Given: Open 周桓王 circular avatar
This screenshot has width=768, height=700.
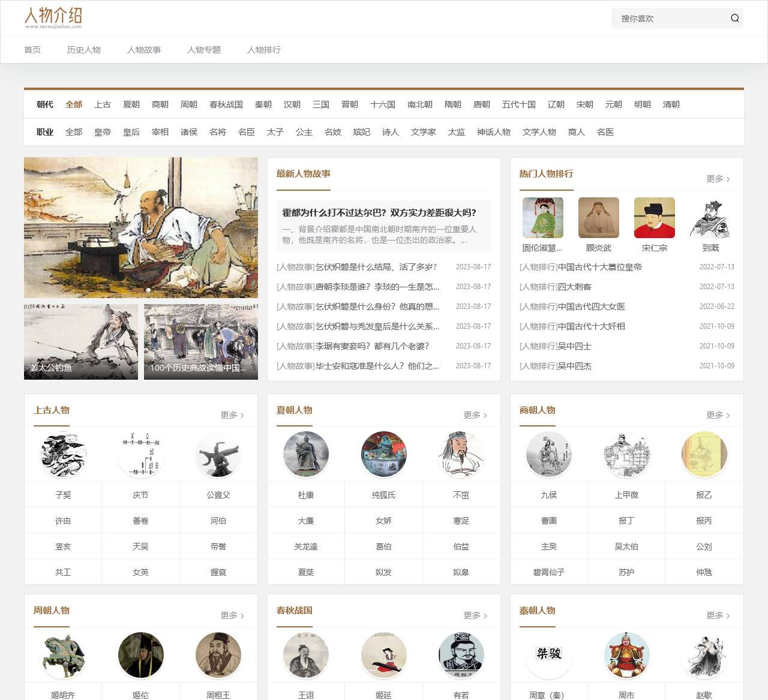Looking at the screenshot, I should click(218, 655).
